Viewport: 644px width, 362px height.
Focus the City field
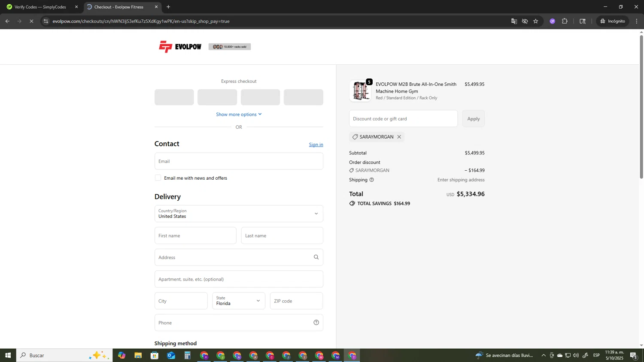pyautogui.click(x=181, y=301)
